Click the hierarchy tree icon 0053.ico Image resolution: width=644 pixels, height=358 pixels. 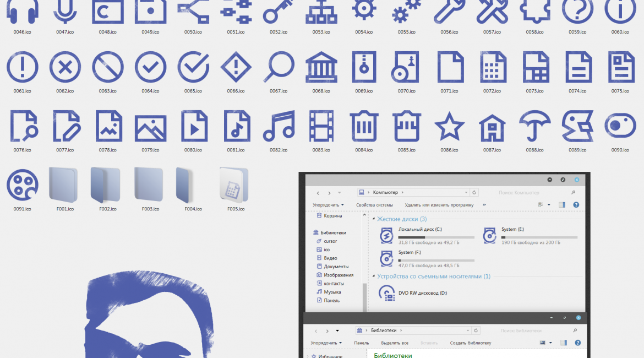click(x=321, y=12)
